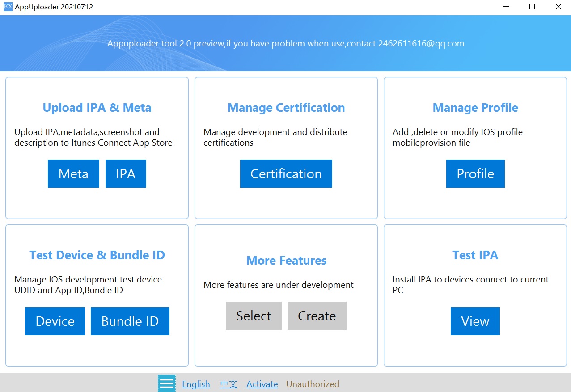Open the Activate license page

(262, 384)
